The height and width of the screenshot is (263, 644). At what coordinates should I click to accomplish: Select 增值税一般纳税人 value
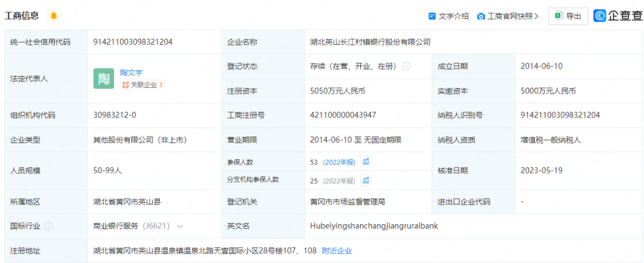coord(550,140)
